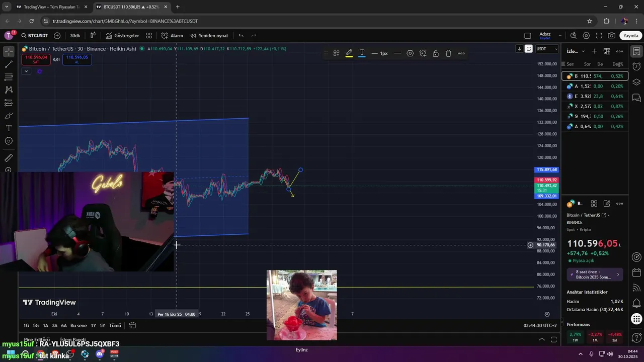Open the alerts clock sidebar icon
This screenshot has height=362, width=644.
636,66
